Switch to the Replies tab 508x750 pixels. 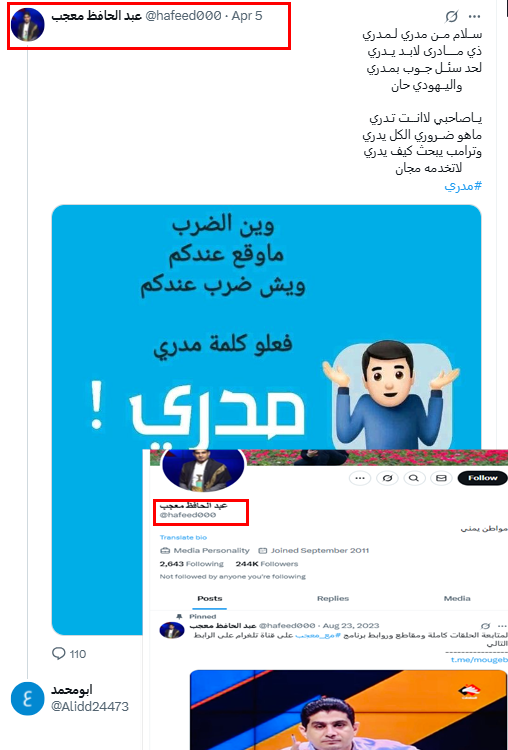[x=332, y=598]
